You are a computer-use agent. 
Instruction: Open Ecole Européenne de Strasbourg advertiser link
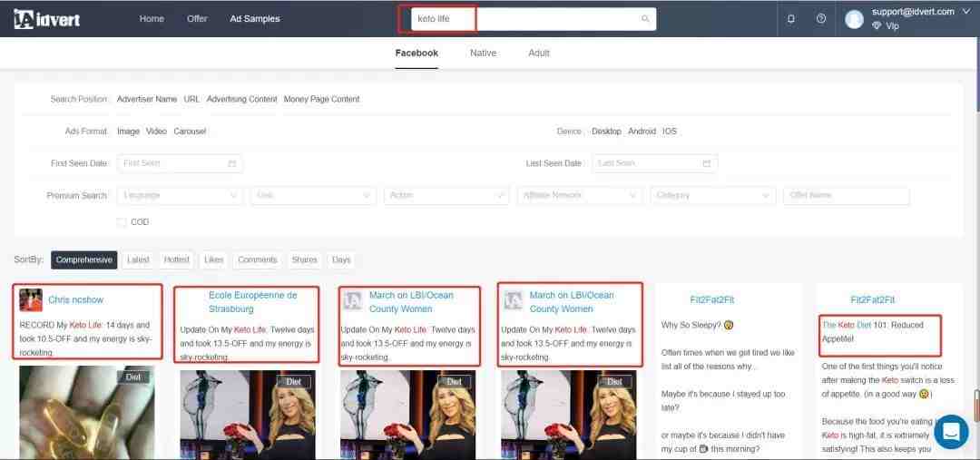[252, 302]
